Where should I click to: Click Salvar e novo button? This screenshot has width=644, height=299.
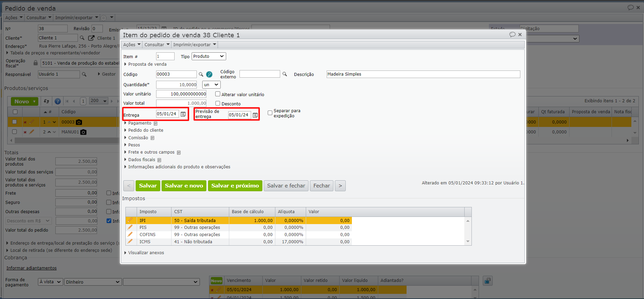click(x=184, y=186)
